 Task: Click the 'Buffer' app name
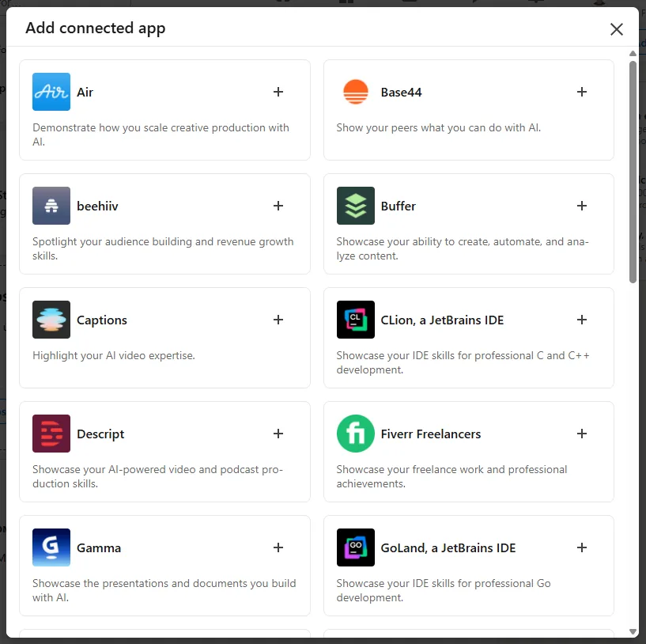(x=398, y=206)
